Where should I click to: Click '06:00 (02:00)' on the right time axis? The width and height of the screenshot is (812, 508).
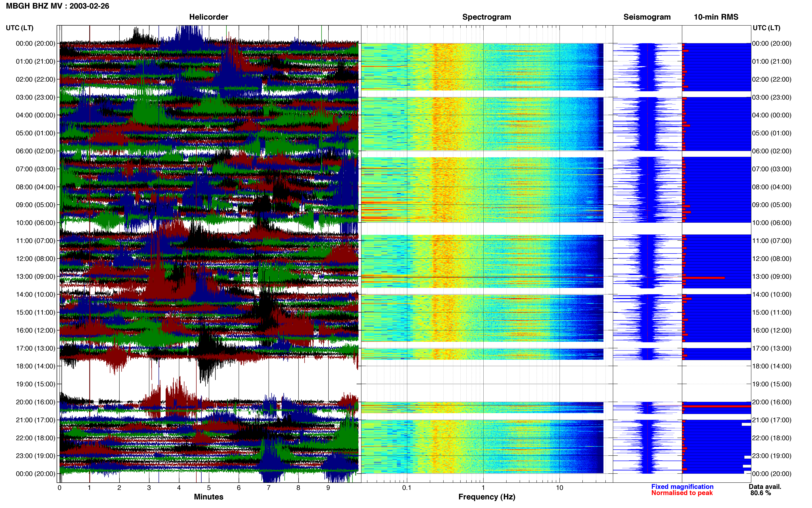772,151
